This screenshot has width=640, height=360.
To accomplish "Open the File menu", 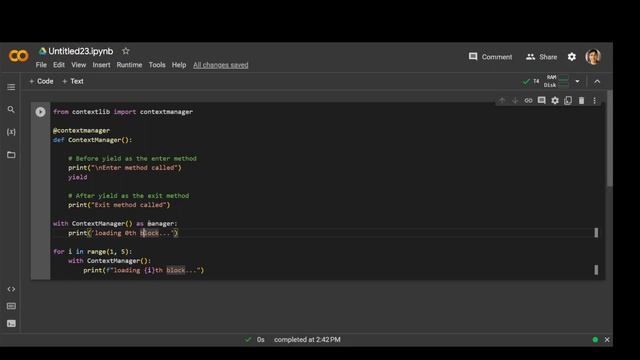I will tap(41, 65).
